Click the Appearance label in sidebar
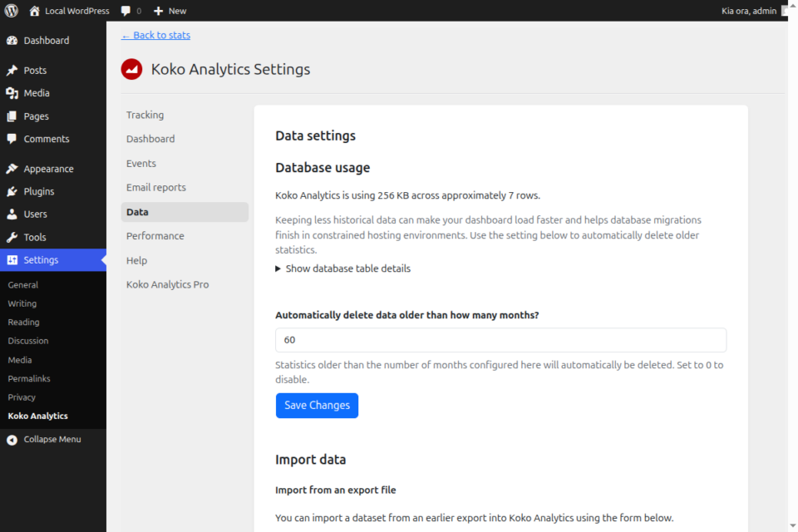This screenshot has width=798, height=532. coord(48,169)
